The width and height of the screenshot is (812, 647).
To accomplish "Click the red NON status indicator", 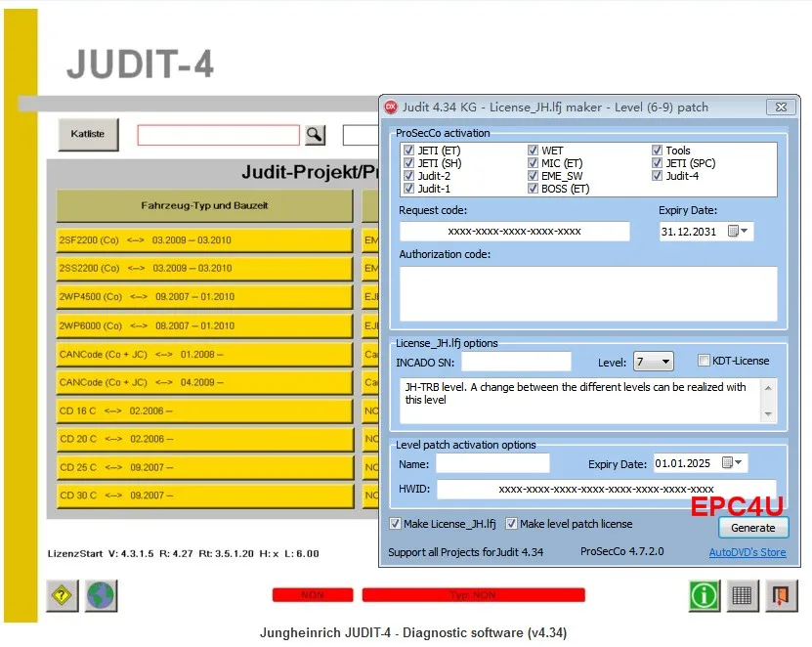I will click(313, 595).
